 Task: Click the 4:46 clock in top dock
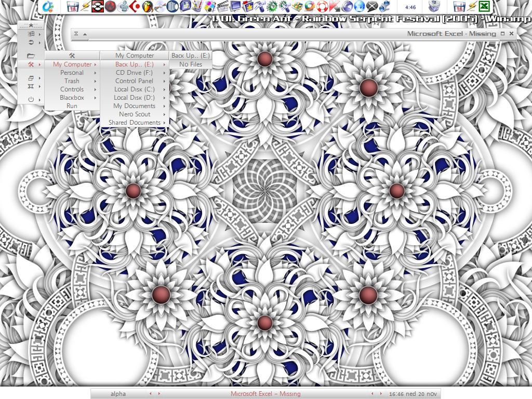[410, 7]
